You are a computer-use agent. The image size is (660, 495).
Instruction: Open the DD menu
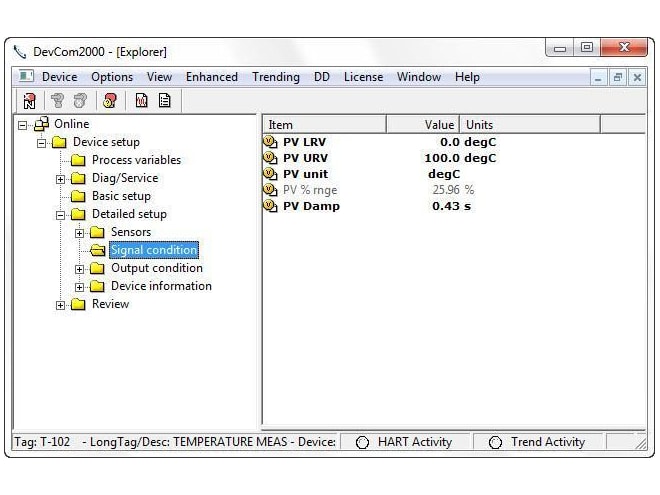click(x=322, y=77)
